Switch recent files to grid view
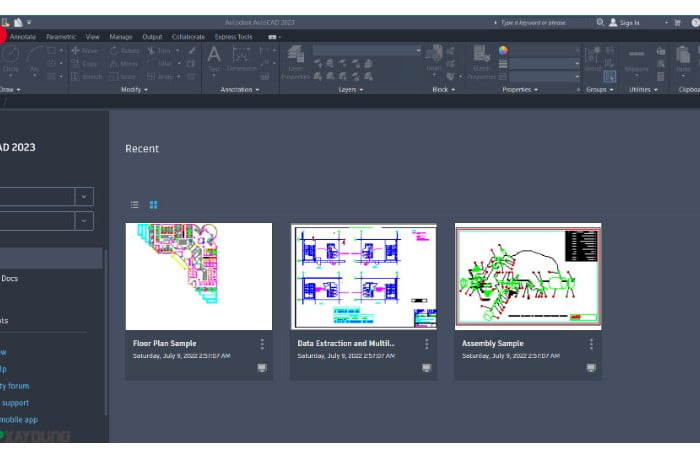 coord(154,205)
